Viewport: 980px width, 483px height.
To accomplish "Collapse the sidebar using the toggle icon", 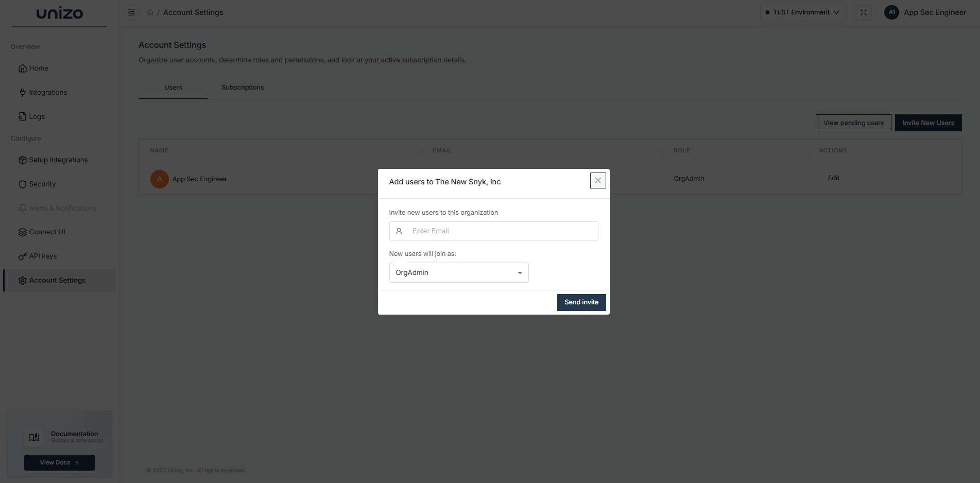I will tap(131, 12).
